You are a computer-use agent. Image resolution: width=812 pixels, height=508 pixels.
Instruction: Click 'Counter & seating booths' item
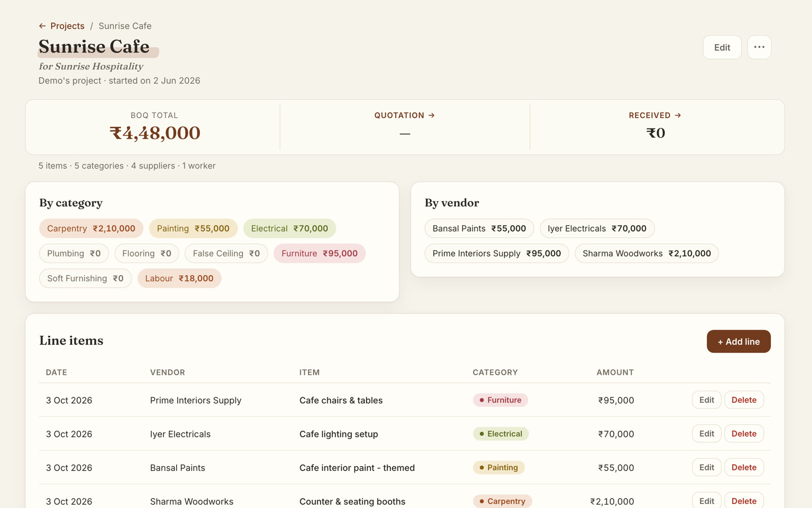click(352, 501)
